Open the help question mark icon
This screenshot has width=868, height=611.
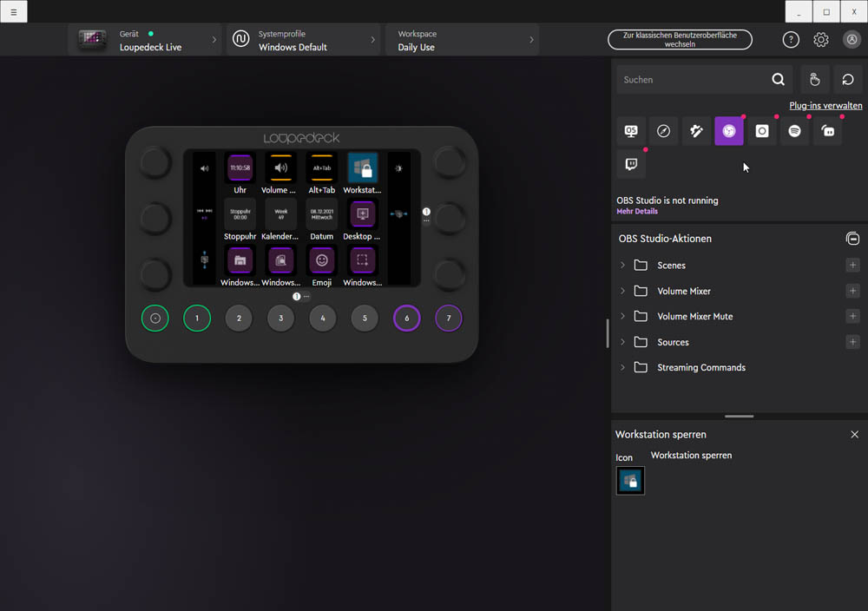click(791, 39)
